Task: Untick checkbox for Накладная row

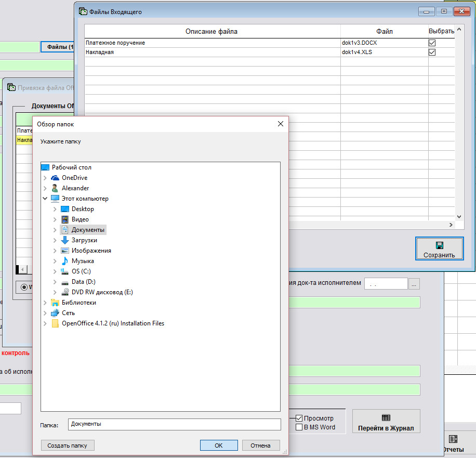Action: 432,52
